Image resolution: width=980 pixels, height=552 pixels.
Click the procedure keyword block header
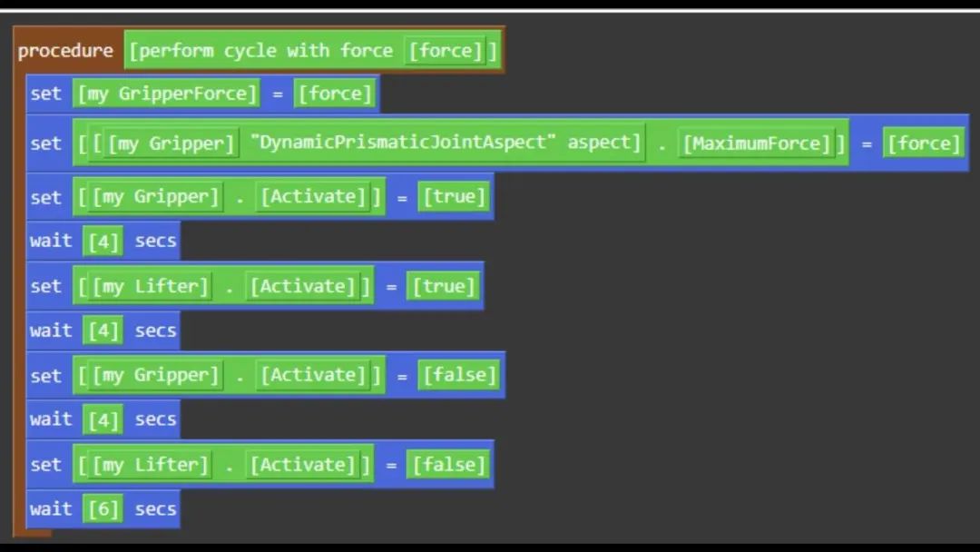pos(65,51)
